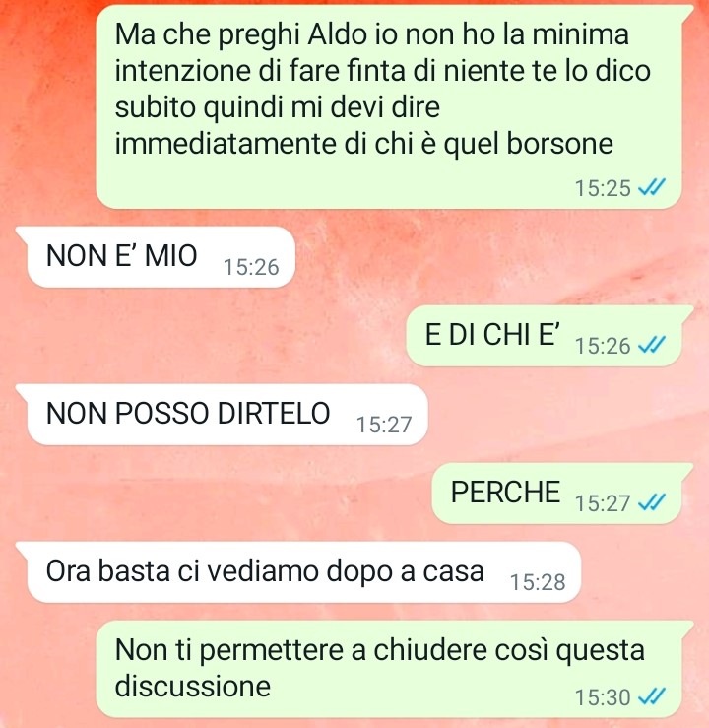Tap the read receipt on 'E DI CHI E''
The height and width of the screenshot is (728, 709).
[x=652, y=345]
